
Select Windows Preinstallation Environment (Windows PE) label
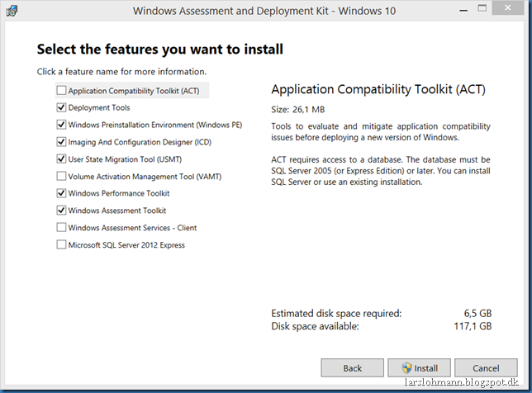click(155, 125)
